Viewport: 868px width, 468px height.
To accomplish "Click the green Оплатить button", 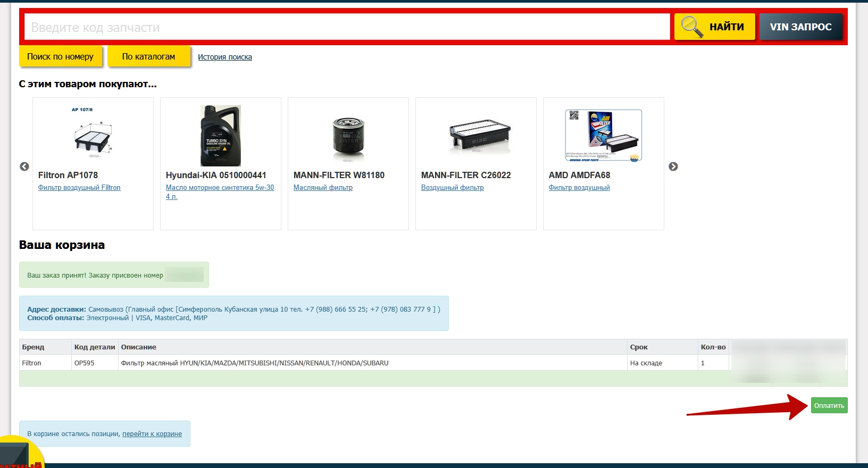I will (829, 405).
